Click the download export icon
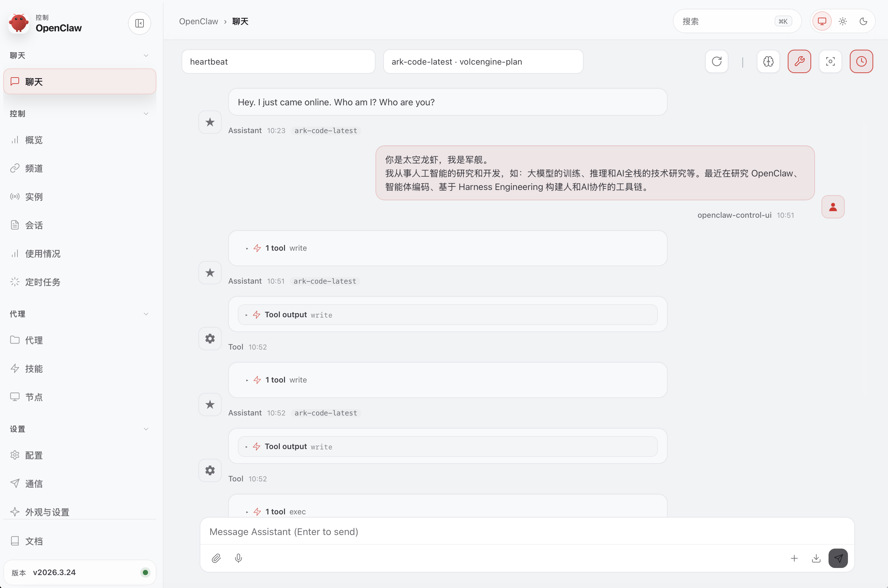The height and width of the screenshot is (588, 888). coord(816,558)
